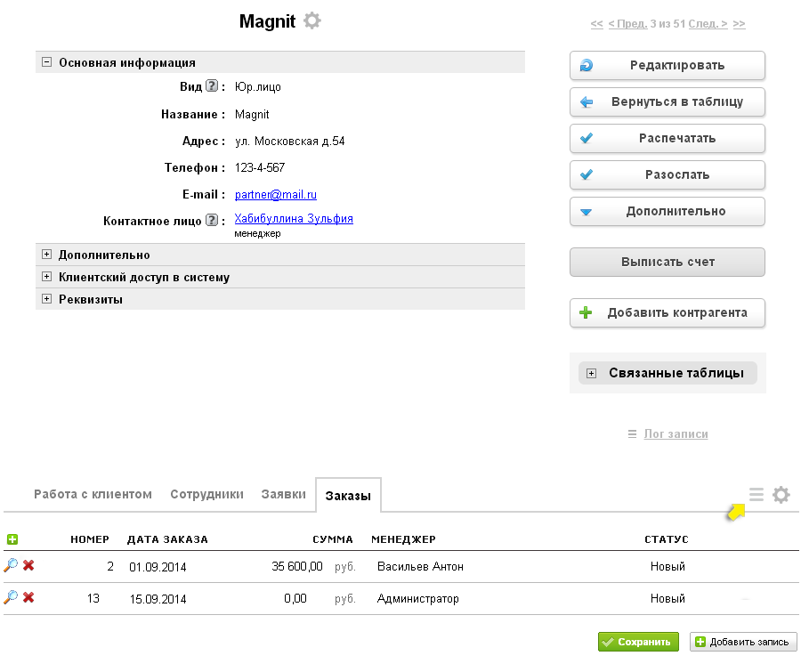801x672 pixels.
Task: Click green plus icon in table header
Action: coord(12,539)
